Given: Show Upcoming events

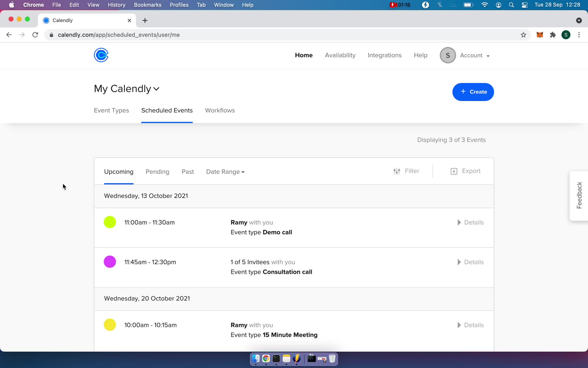Looking at the screenshot, I should [x=119, y=172].
